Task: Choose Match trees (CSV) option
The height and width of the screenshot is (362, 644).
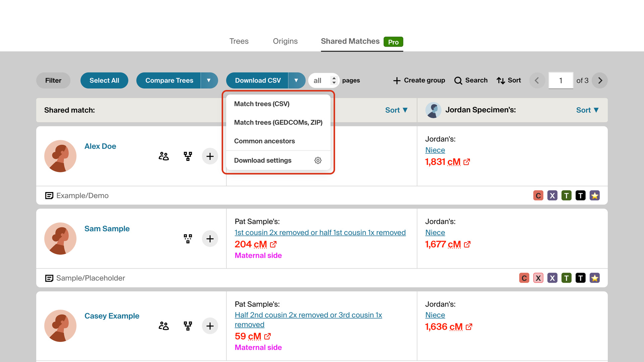Action: click(x=278, y=104)
